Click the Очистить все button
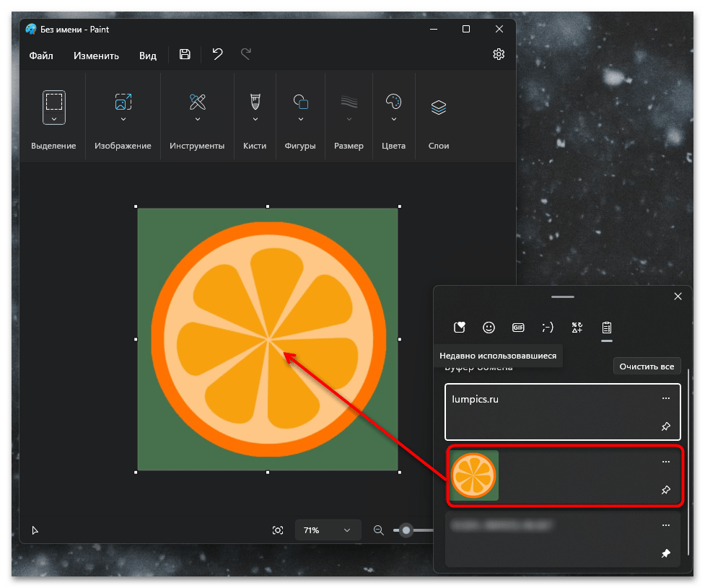Viewport: 705px width, 588px height. click(647, 367)
